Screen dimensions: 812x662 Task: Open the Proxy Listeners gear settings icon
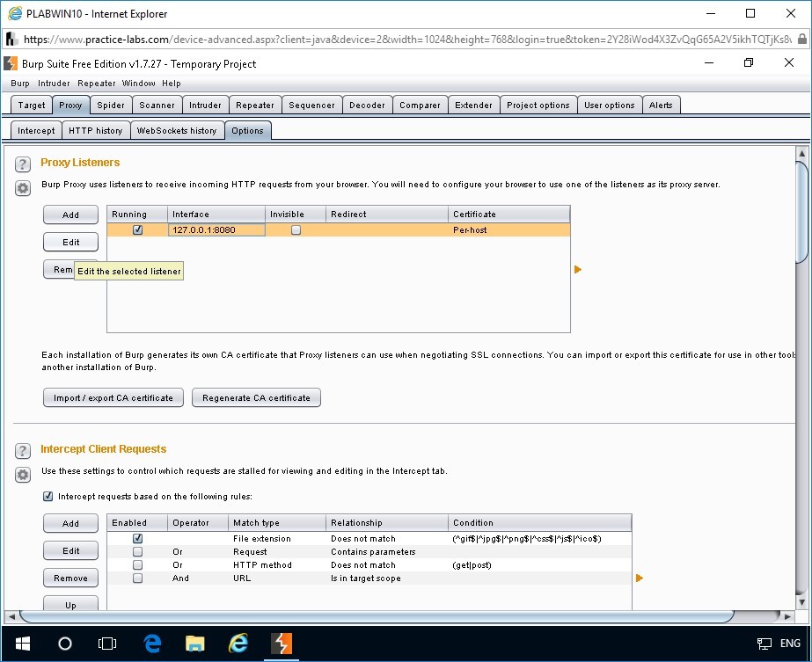[x=23, y=187]
